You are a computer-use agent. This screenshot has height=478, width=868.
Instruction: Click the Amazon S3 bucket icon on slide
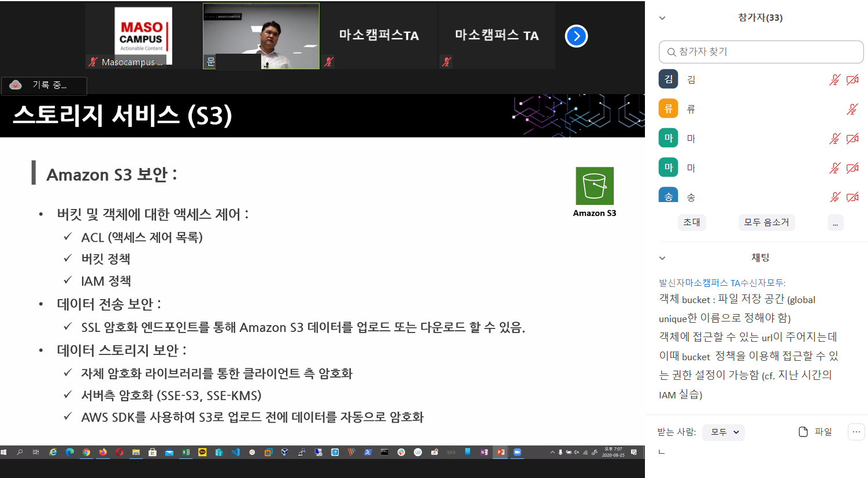(594, 186)
